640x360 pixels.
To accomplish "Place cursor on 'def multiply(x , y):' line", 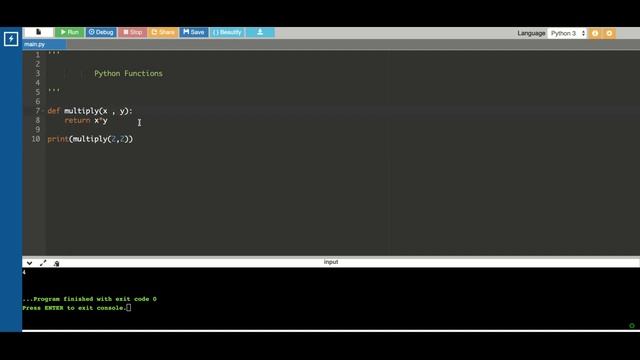I will pyautogui.click(x=90, y=111).
